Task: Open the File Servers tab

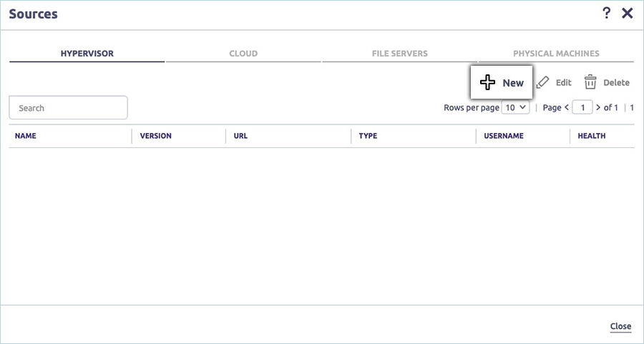Action: pyautogui.click(x=399, y=54)
